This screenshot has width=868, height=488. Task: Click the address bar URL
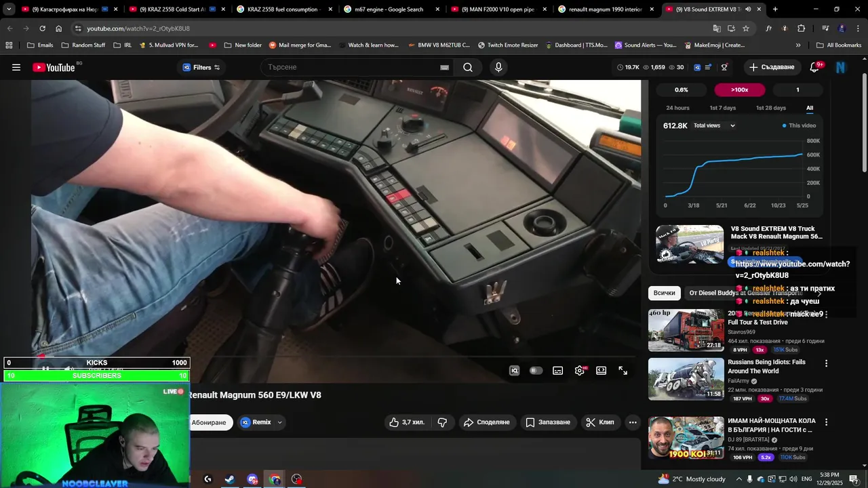(138, 28)
